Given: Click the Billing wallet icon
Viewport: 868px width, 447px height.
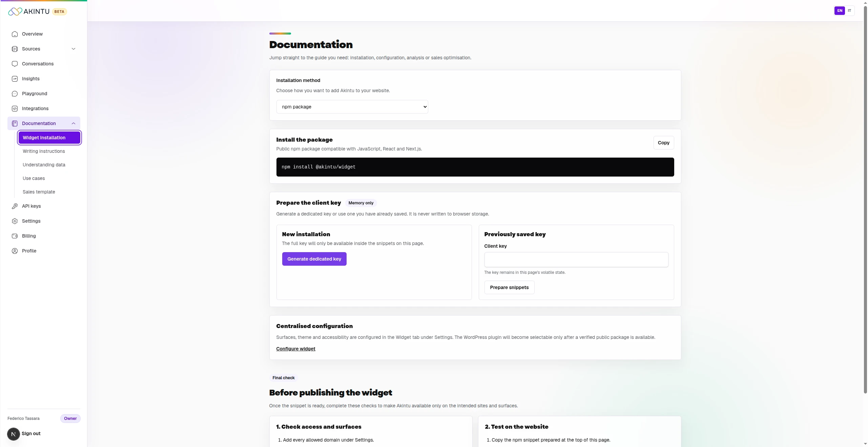Looking at the screenshot, I should point(15,236).
